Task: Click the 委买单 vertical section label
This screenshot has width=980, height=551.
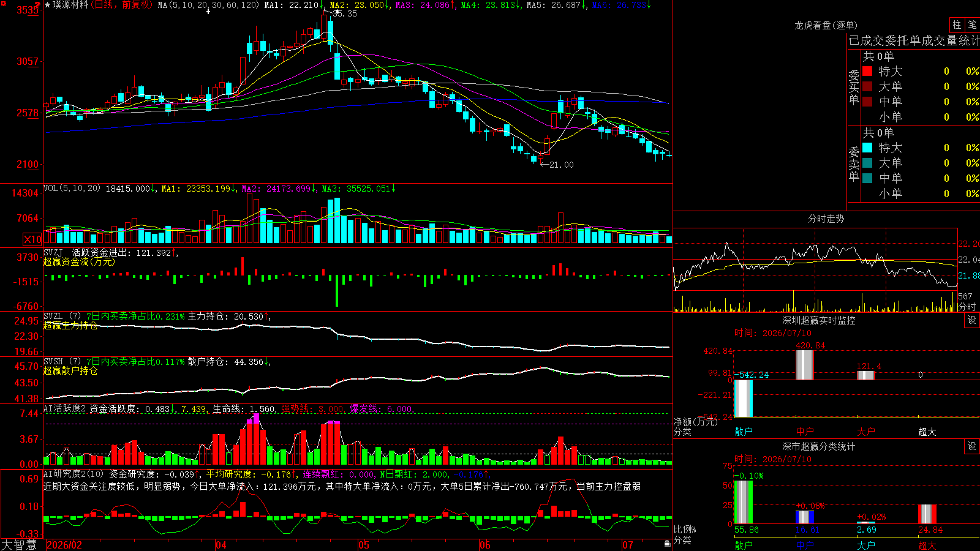Action: [x=854, y=87]
